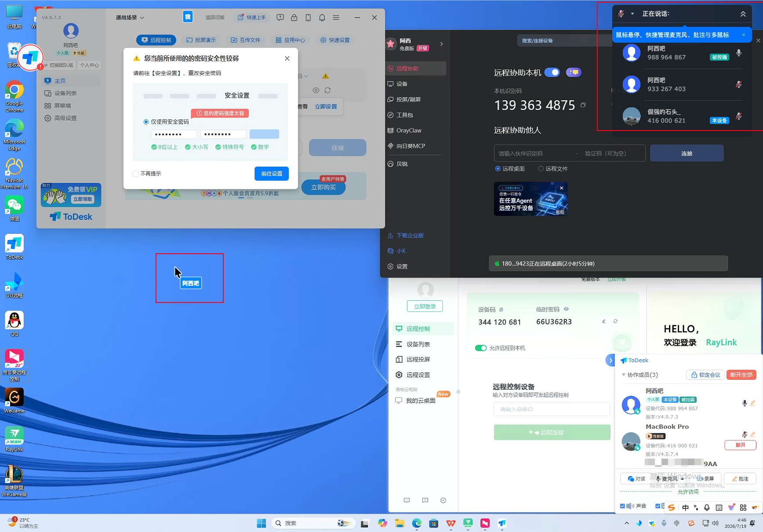Check the 不再提示 checkbox

pyautogui.click(x=136, y=174)
